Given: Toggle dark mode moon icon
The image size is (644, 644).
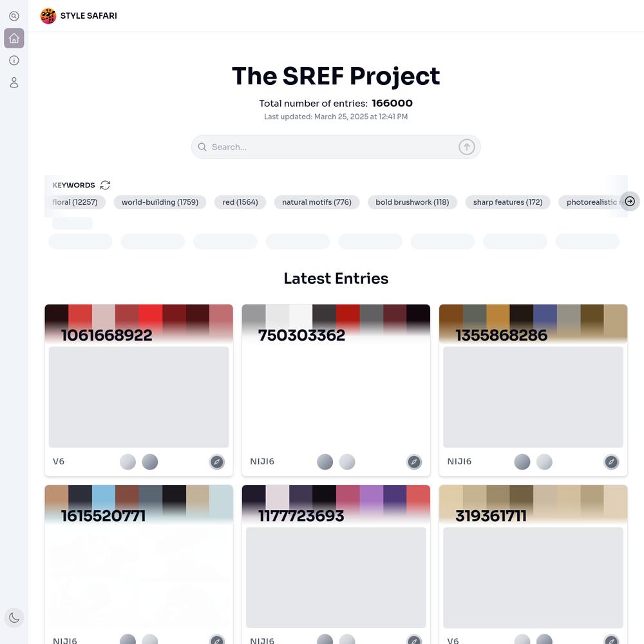Looking at the screenshot, I should [x=14, y=618].
